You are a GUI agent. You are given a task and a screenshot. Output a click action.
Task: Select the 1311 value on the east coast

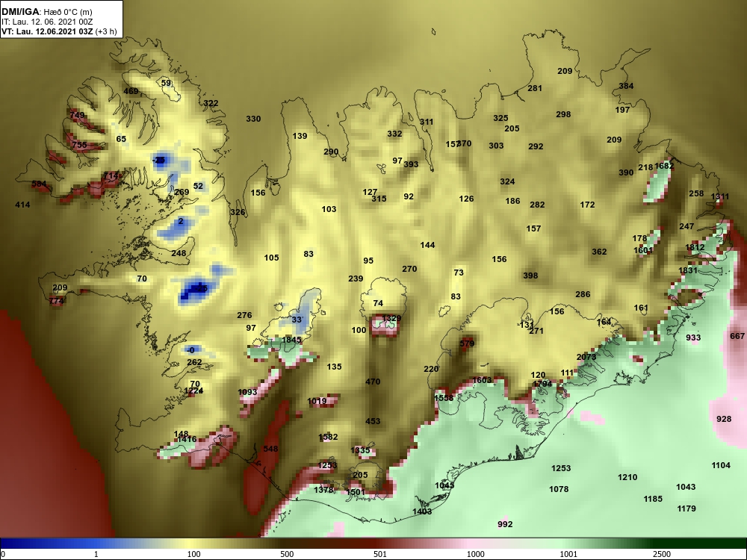tap(720, 196)
